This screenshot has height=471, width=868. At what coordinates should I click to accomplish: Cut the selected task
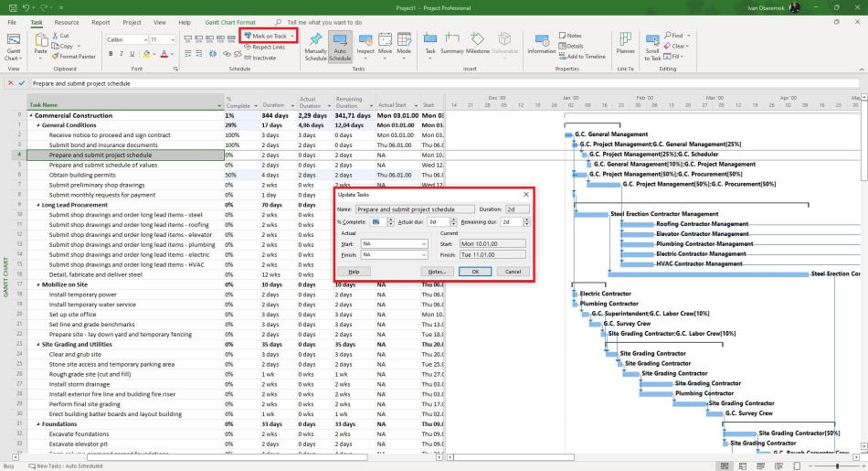[60, 36]
